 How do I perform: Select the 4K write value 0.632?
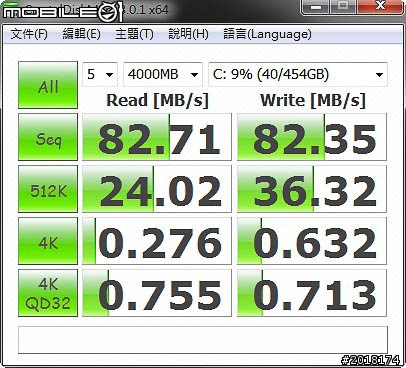click(x=312, y=241)
